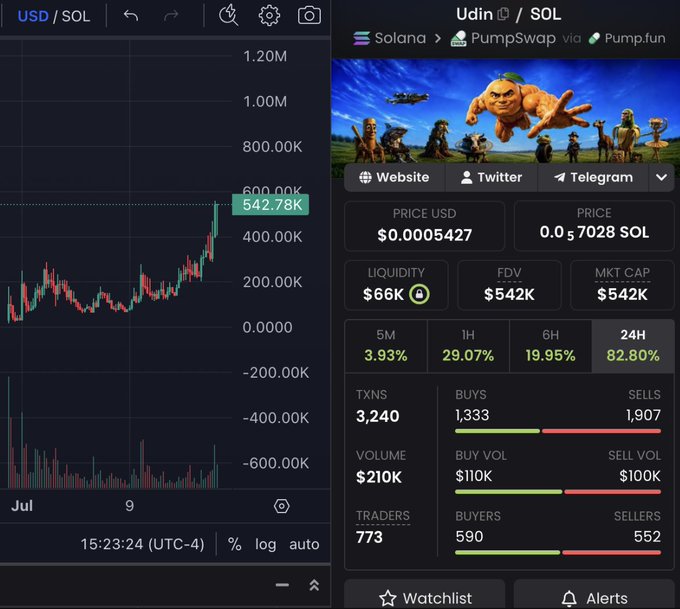Click the BUYERS 590 value
Viewport: 680px width, 609px height.
point(469,537)
